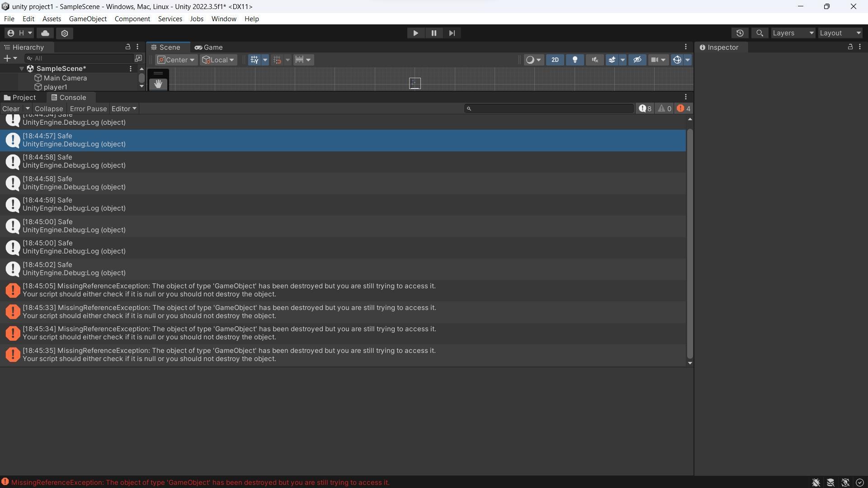Viewport: 868px width, 488px height.
Task: Unmute audio in the Scene view toolbar
Action: point(594,60)
